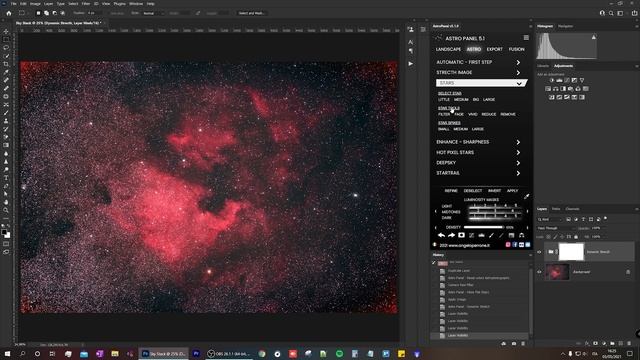Click the Windows Start button

coord(7,354)
